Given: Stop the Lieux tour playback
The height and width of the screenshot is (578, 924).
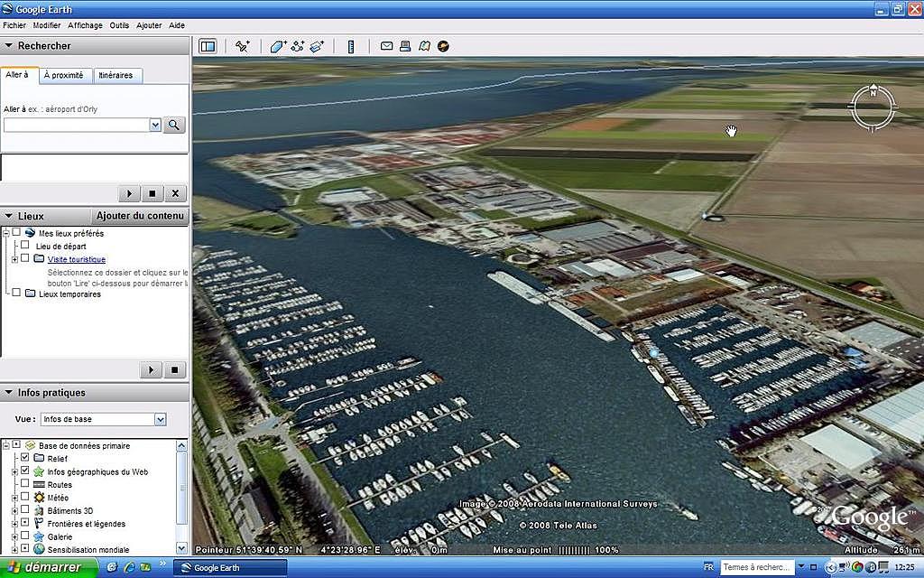Looking at the screenshot, I should click(x=174, y=369).
